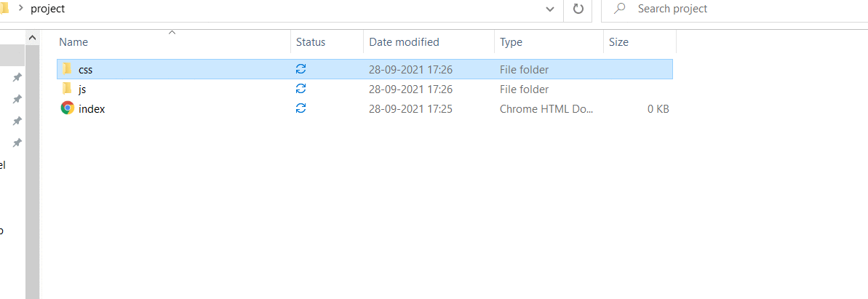Click the Search project input field
This screenshot has height=299, width=868.
(734, 9)
